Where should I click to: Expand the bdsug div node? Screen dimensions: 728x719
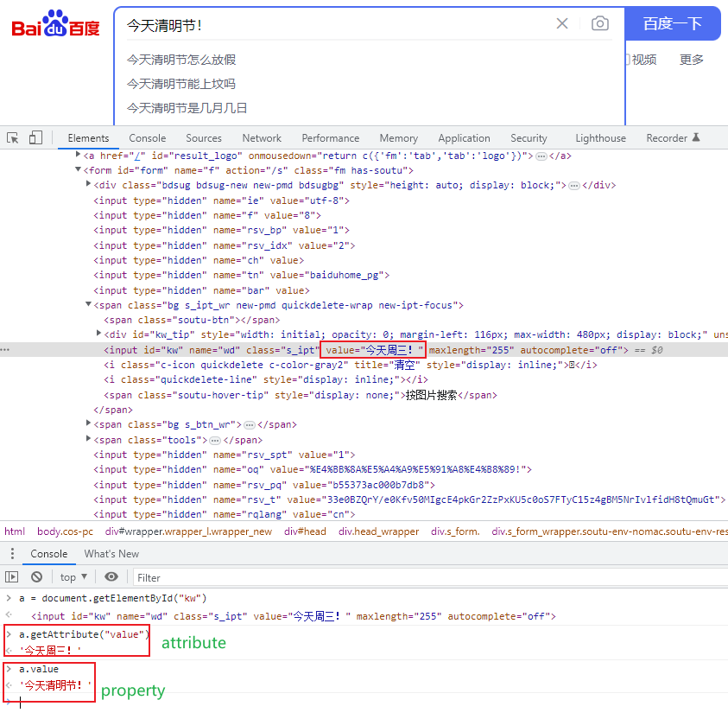[x=88, y=184]
